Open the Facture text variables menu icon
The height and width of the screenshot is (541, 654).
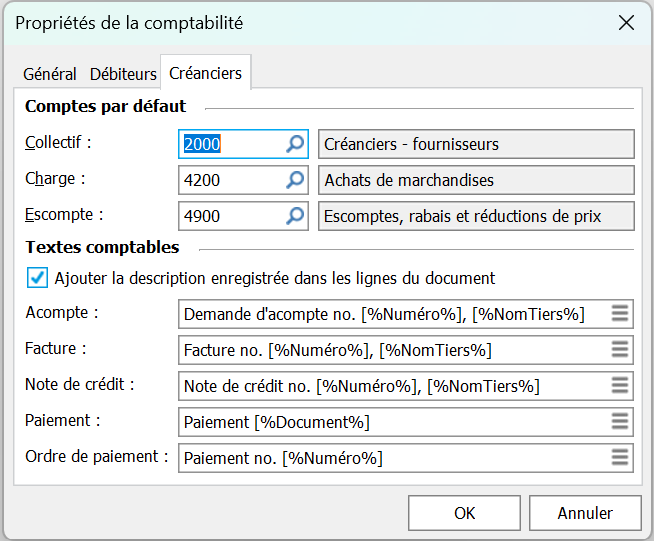(x=620, y=350)
